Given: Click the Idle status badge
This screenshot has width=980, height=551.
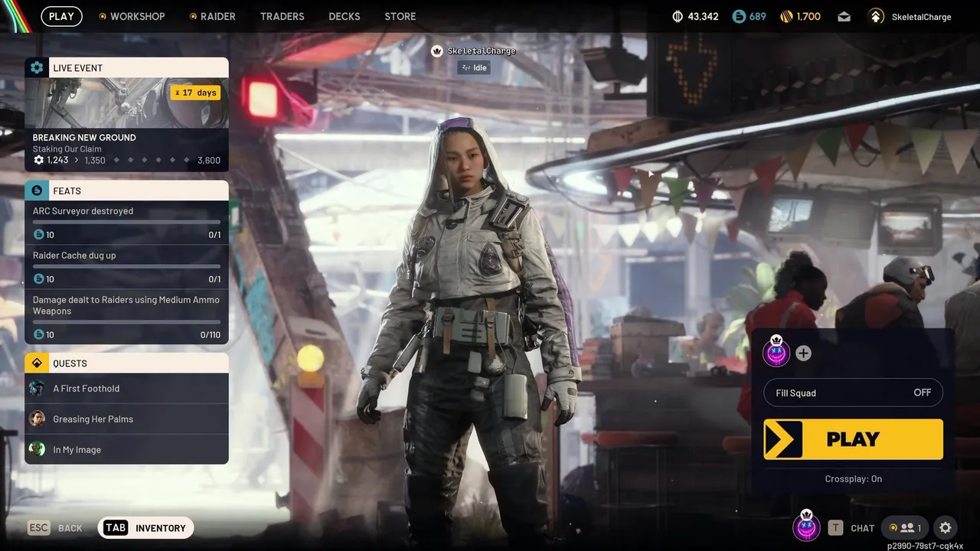Looking at the screenshot, I should [x=474, y=67].
